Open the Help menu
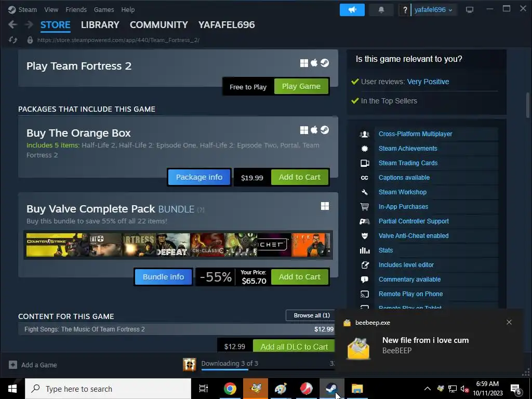Screen dimensions: 532x399 tap(128, 10)
